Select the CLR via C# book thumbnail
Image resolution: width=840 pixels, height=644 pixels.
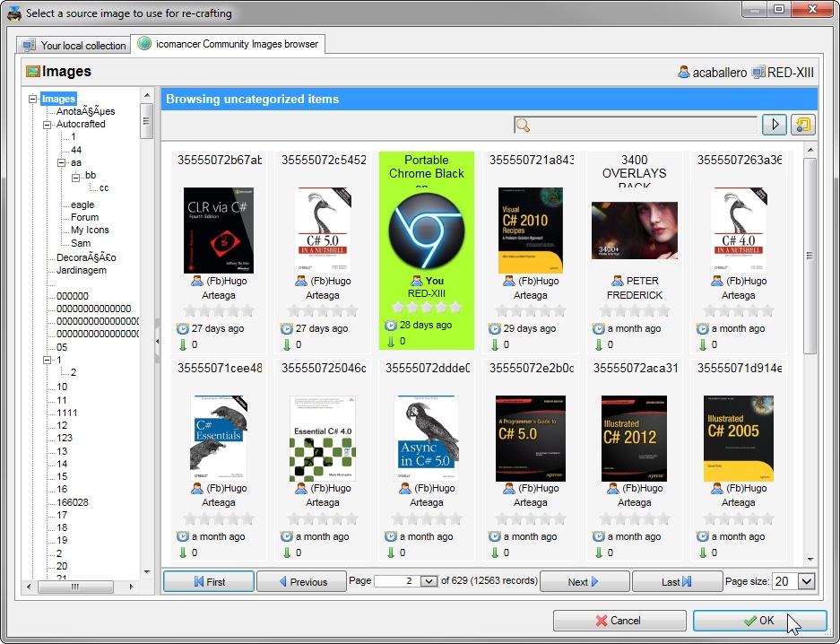tap(219, 231)
